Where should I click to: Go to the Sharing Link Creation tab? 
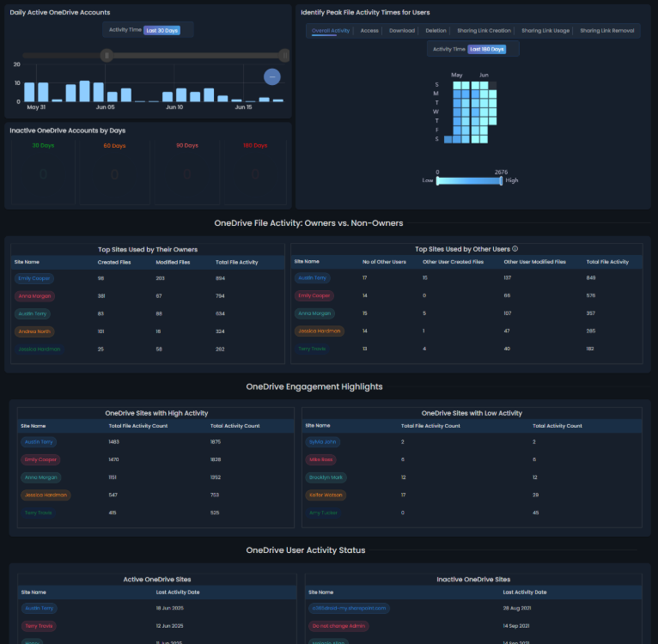click(484, 31)
